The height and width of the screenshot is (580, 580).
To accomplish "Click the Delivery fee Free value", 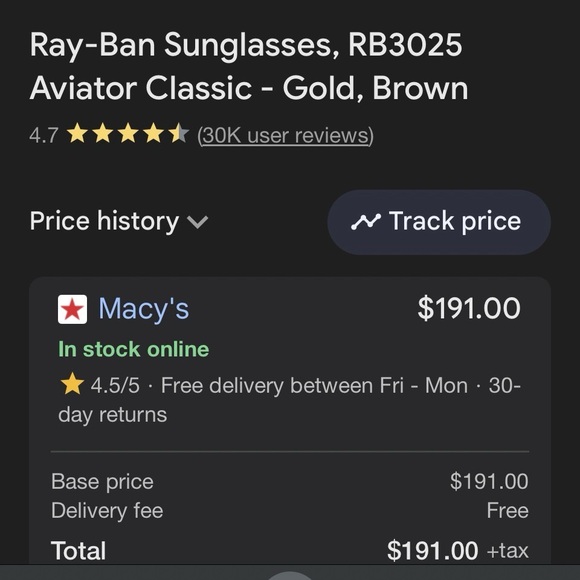I will point(508,510).
